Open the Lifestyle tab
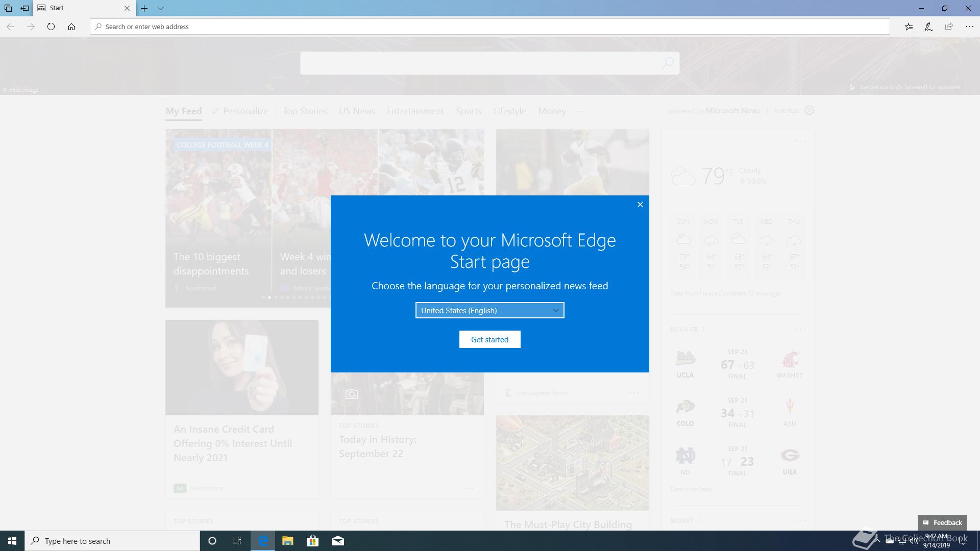This screenshot has width=980, height=551. (x=509, y=111)
